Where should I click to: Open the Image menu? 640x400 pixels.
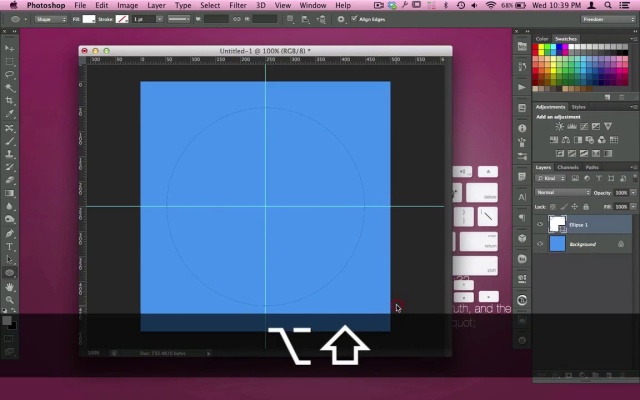128,5
